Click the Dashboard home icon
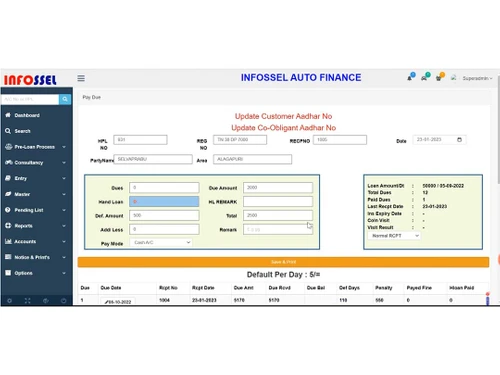This screenshot has width=500, height=375. point(8,115)
